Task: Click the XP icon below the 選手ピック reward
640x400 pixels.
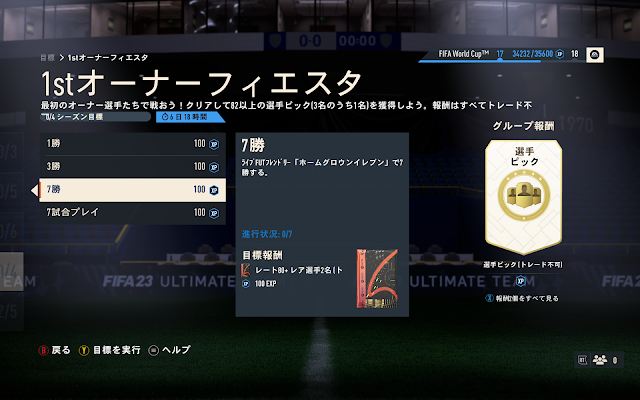Action: point(521,281)
